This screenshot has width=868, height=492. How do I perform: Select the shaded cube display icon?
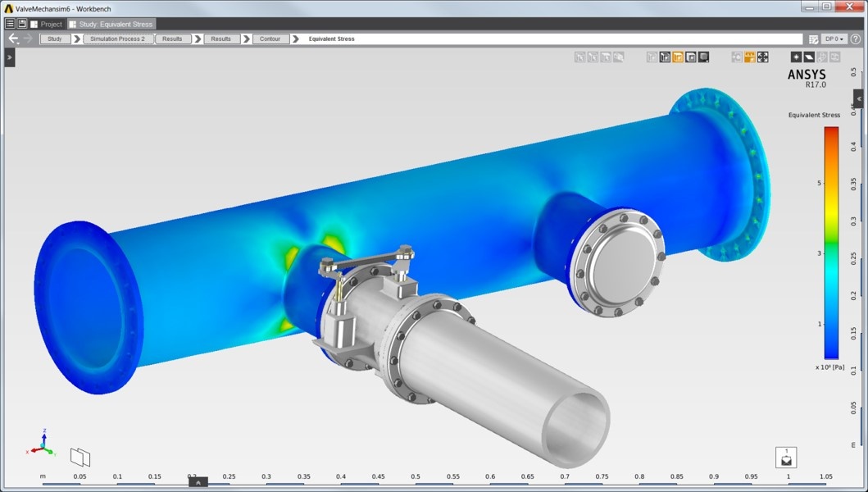[x=703, y=57]
